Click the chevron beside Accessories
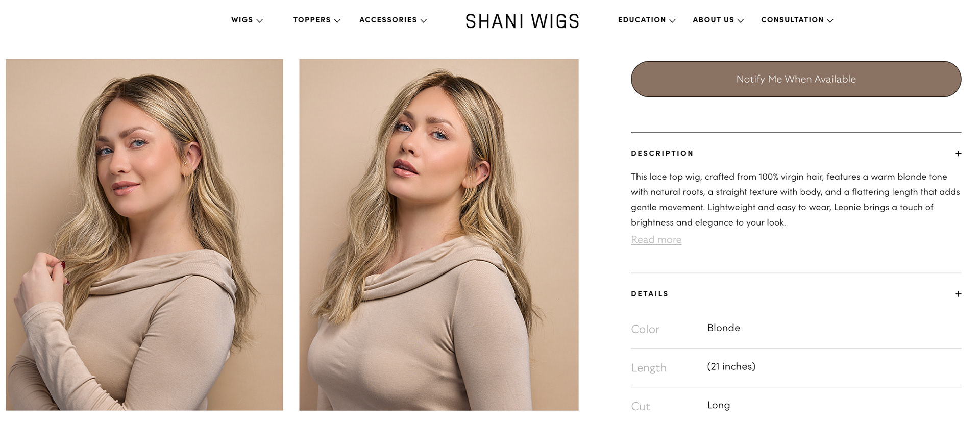Image resolution: width=980 pixels, height=424 pixels. (423, 21)
